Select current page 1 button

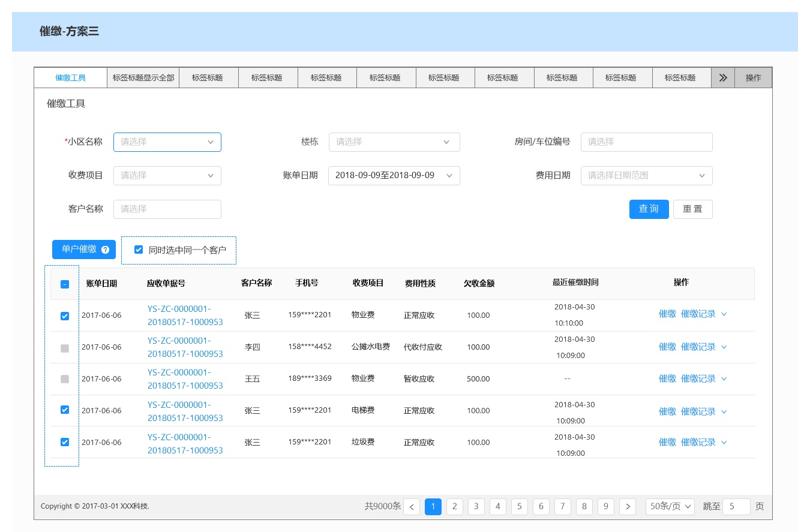tap(433, 507)
